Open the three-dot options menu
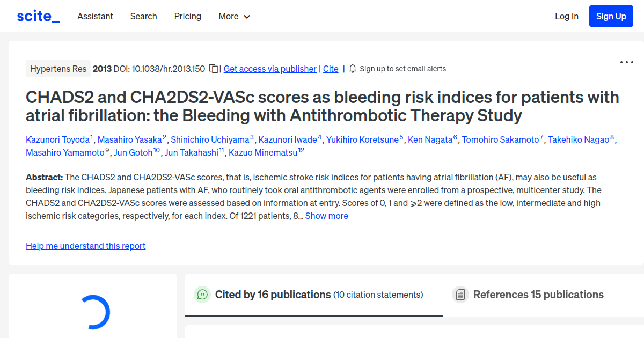 point(626,62)
